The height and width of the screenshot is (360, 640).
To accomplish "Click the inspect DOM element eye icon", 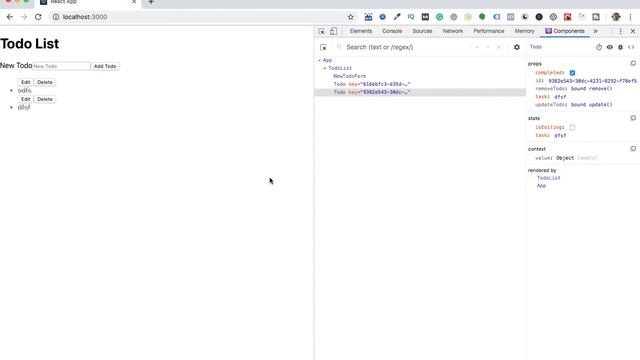I will point(609,47).
